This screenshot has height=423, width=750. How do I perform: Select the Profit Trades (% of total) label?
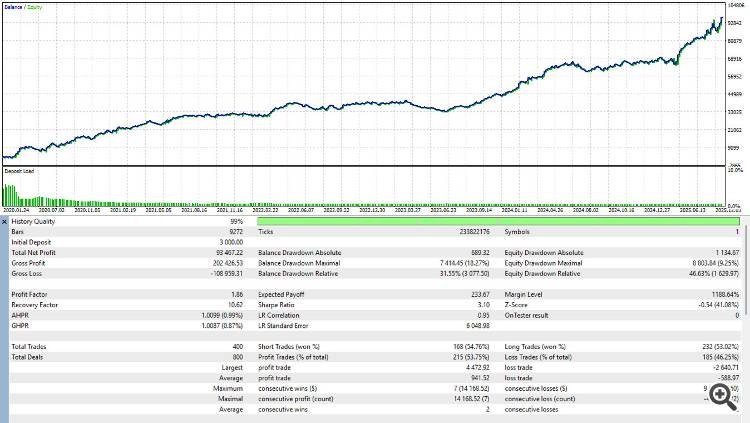pyautogui.click(x=293, y=357)
